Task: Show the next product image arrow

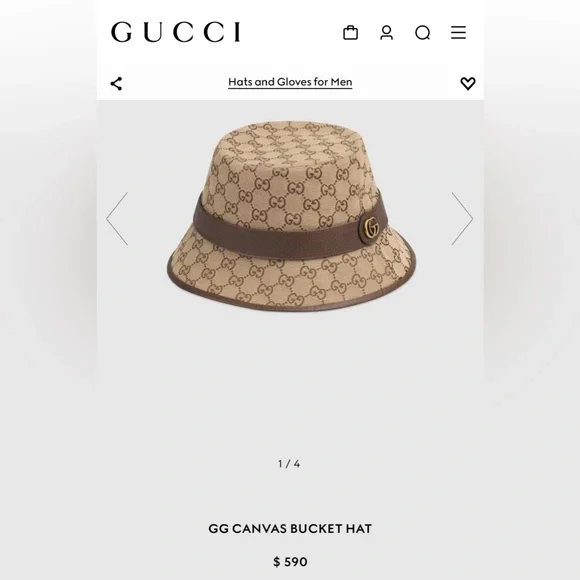Action: tap(462, 219)
